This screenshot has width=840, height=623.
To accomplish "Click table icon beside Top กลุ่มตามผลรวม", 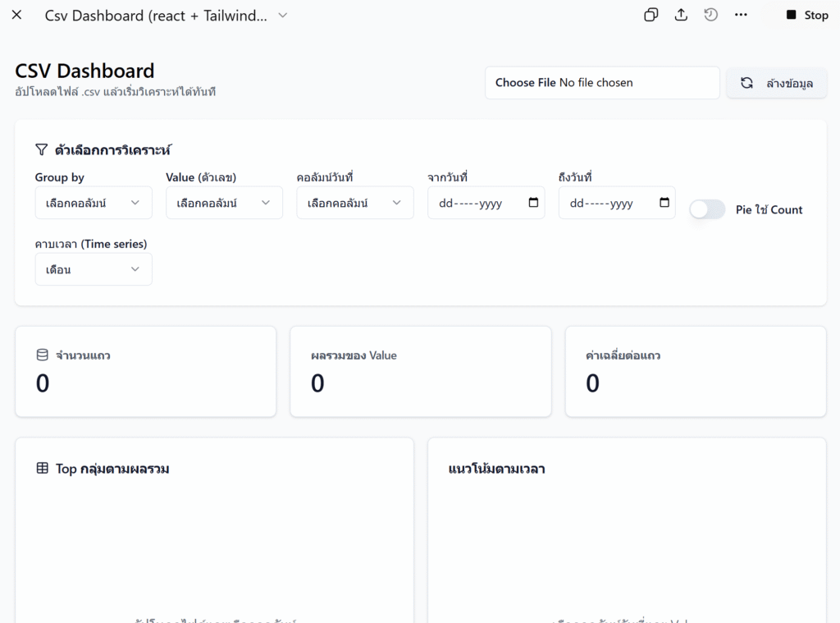I will click(x=43, y=469).
